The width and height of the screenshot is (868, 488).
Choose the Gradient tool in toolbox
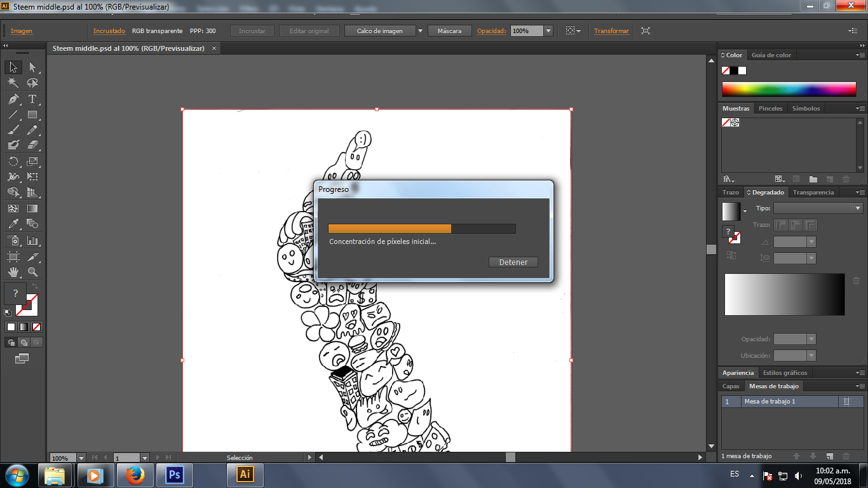pos(32,208)
